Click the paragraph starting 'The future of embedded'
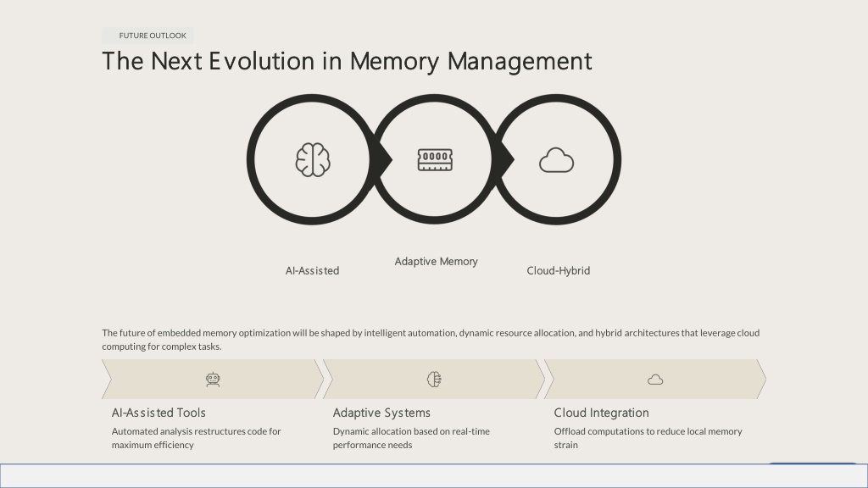This screenshot has height=488, width=868. 431,340
